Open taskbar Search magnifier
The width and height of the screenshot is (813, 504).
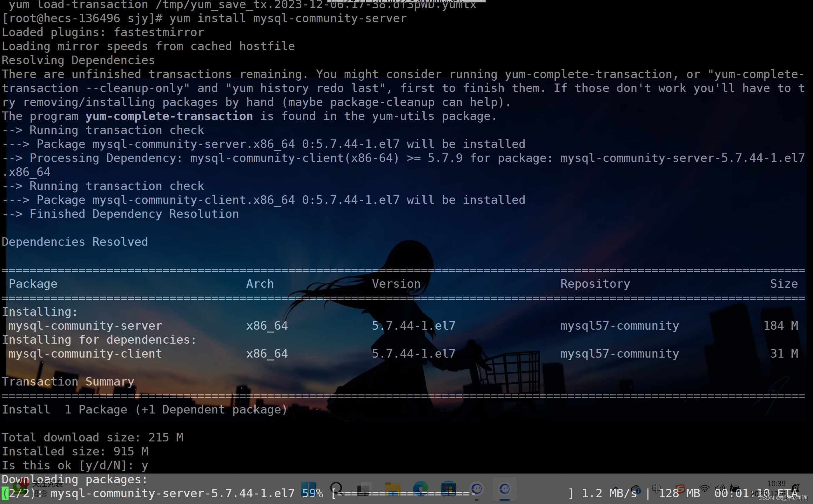coord(336,489)
